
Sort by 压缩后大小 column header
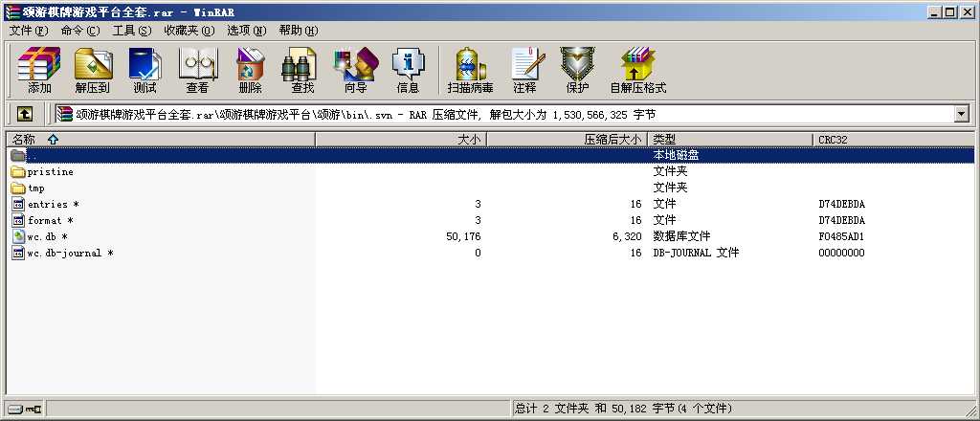[567, 140]
